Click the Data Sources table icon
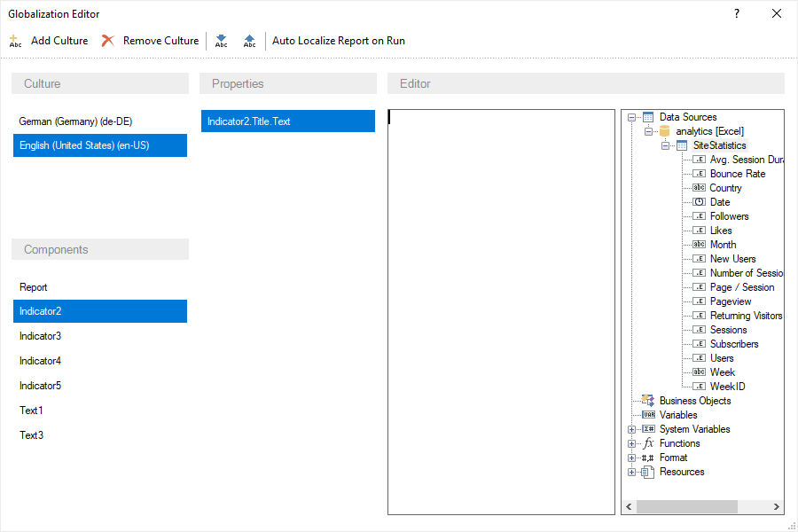798x532 pixels. 648,117
